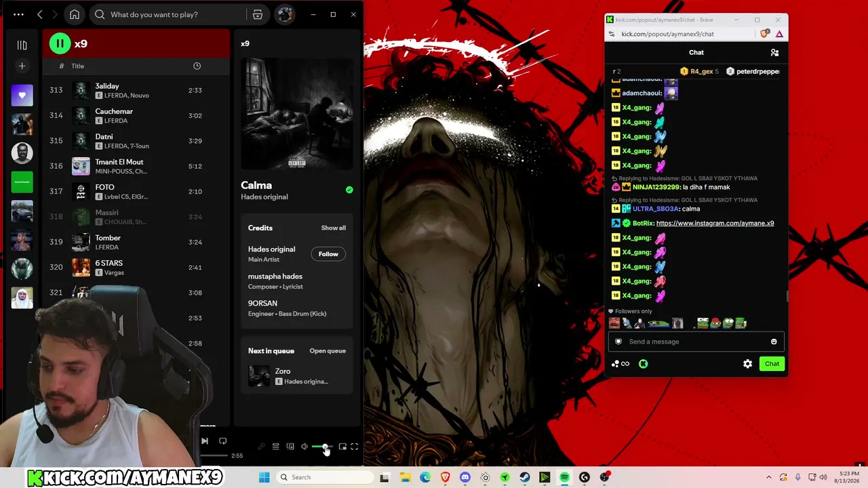This screenshot has width=868, height=488.
Task: Open the chat settings gear
Action: pyautogui.click(x=747, y=364)
